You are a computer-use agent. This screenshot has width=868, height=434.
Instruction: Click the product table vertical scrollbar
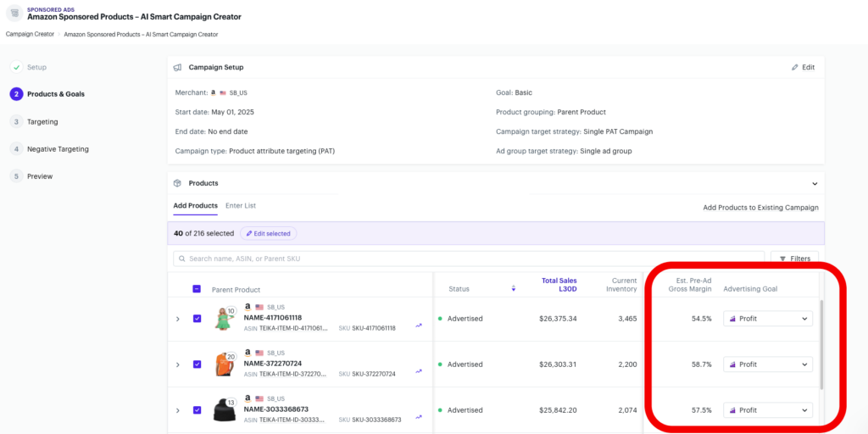tap(821, 343)
